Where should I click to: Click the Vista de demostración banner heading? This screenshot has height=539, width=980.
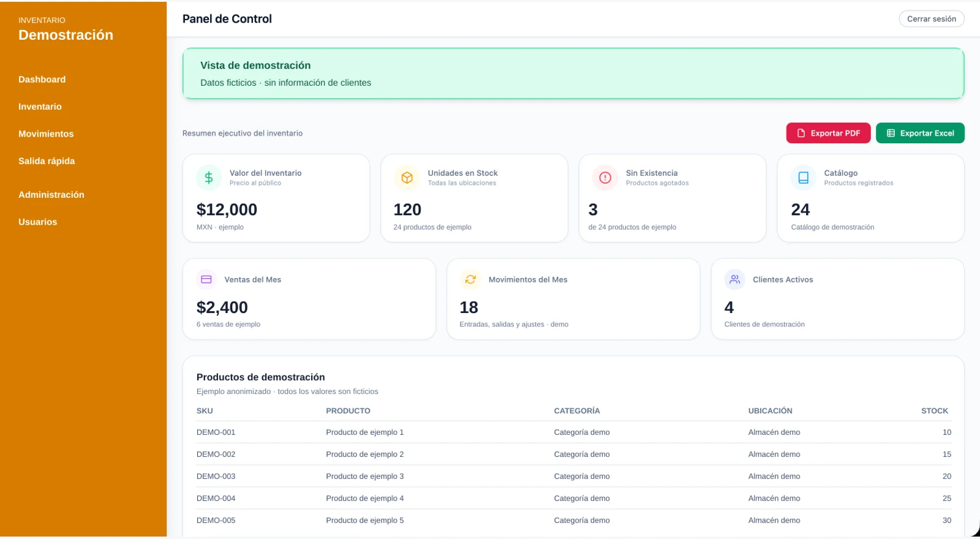point(255,66)
